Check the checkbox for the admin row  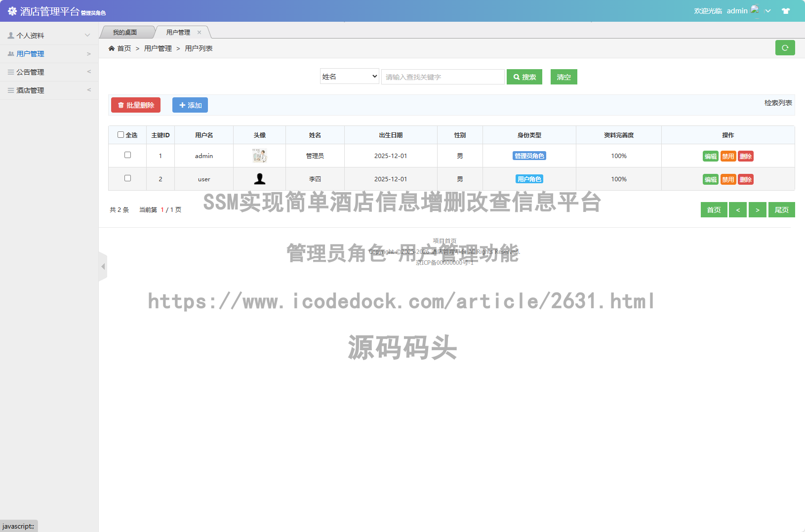pyautogui.click(x=127, y=155)
